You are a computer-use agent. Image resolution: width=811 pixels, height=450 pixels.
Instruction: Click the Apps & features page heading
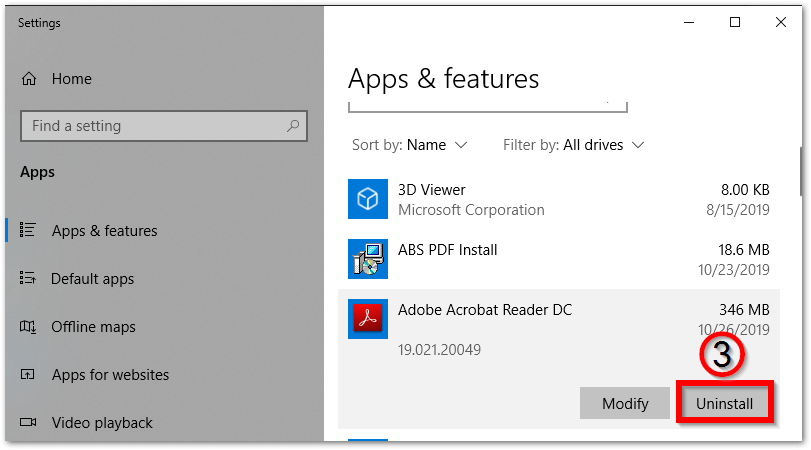pyautogui.click(x=443, y=79)
